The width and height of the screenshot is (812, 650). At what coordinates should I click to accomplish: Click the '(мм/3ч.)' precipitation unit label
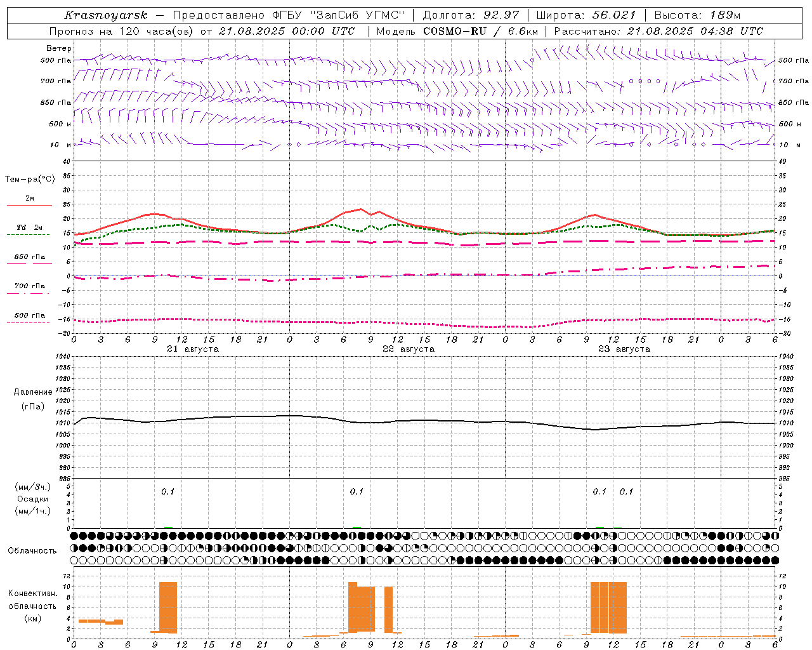click(x=33, y=487)
